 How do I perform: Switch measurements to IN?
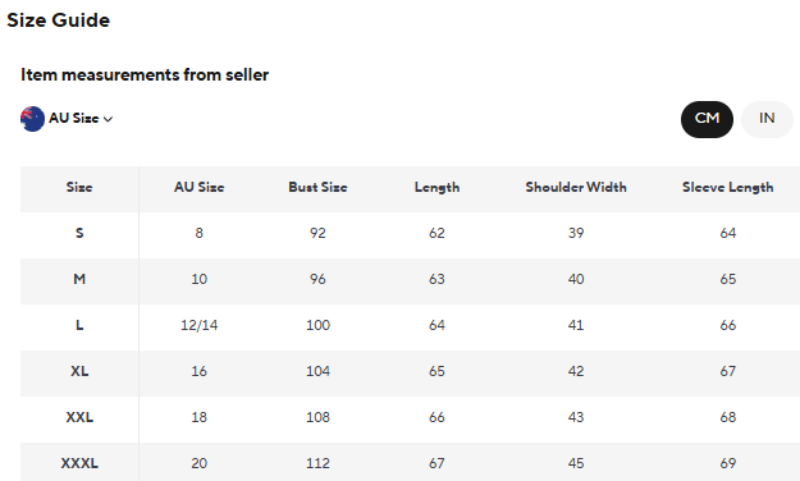[x=767, y=118]
